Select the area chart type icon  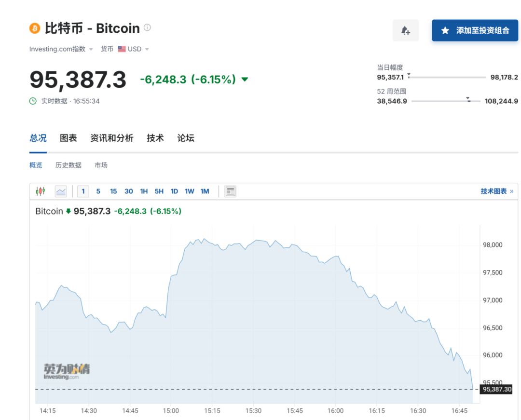[x=61, y=191]
